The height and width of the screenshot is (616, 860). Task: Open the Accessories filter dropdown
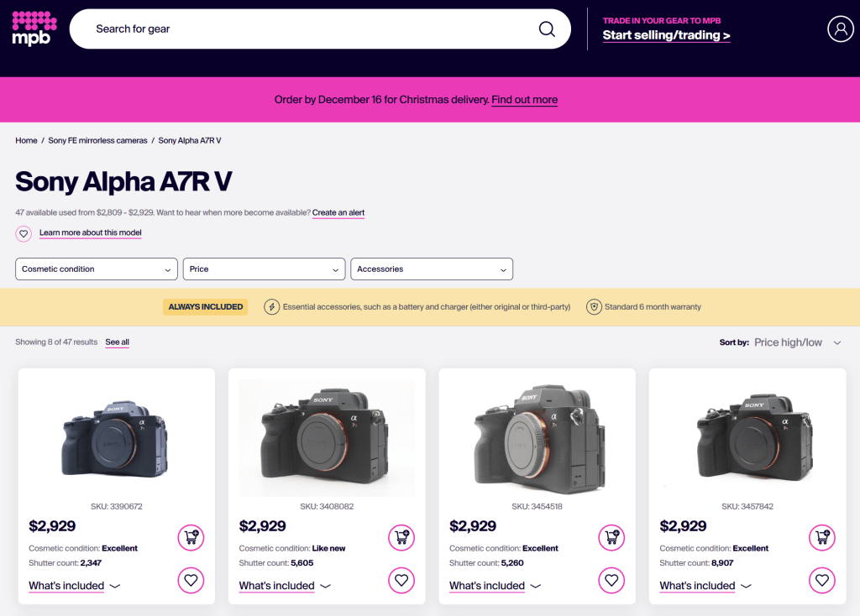(x=431, y=269)
